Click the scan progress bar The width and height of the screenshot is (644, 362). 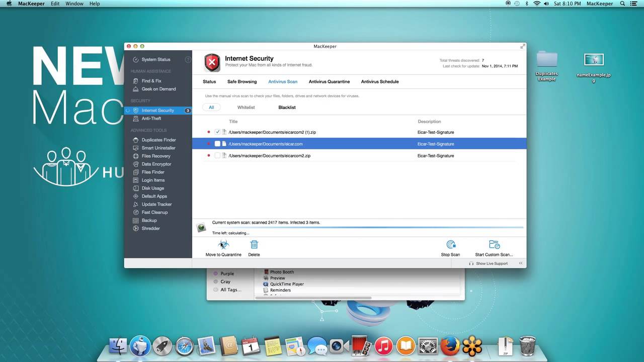368,228
